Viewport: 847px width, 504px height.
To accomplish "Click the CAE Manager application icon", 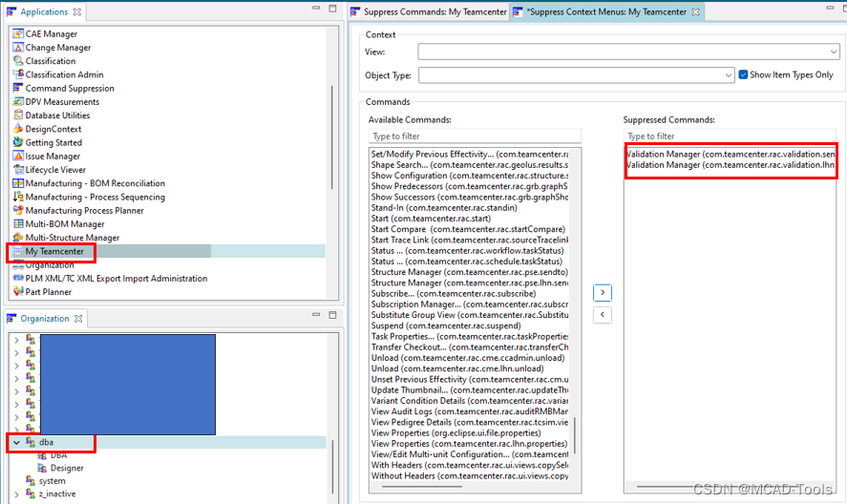I will click(x=18, y=33).
